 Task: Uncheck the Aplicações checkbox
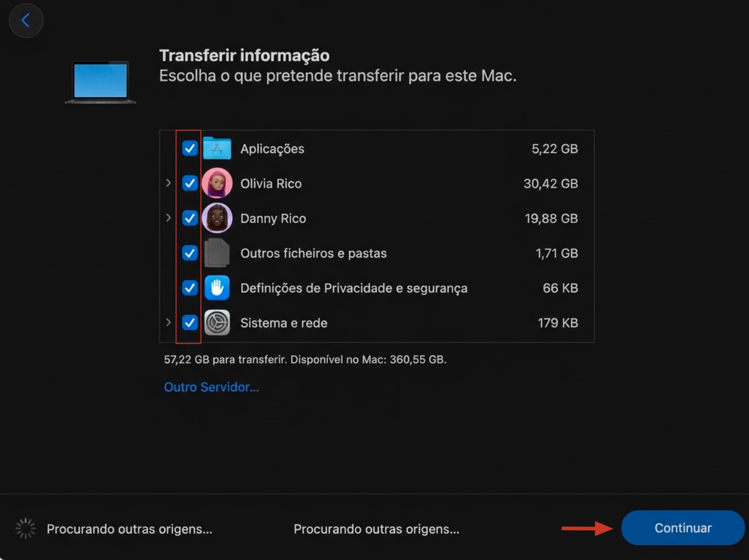click(x=189, y=148)
